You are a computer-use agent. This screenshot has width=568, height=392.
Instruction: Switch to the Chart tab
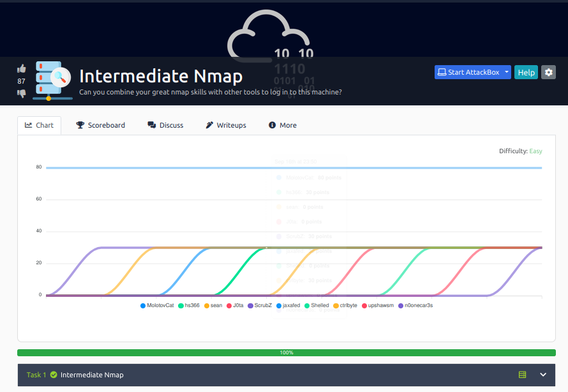(38, 124)
